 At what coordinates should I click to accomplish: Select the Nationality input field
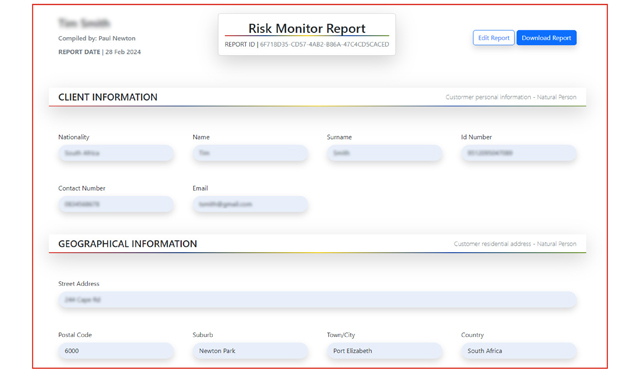[116, 153]
